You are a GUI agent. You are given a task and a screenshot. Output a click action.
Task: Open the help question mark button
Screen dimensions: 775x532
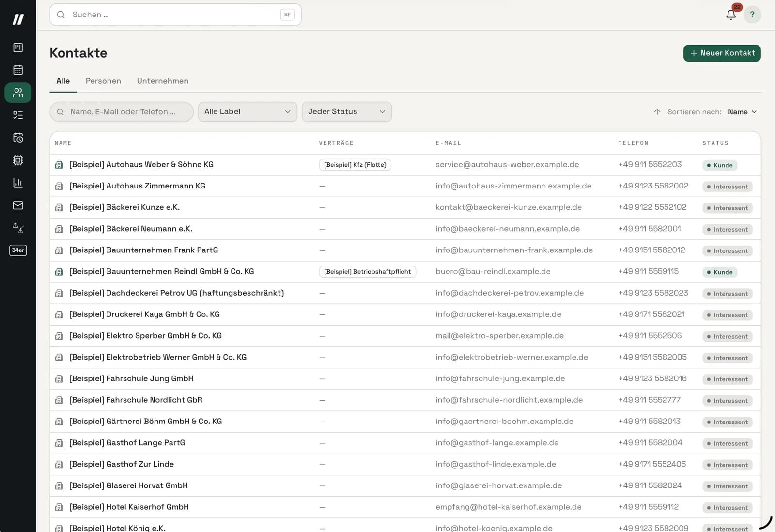pyautogui.click(x=752, y=15)
